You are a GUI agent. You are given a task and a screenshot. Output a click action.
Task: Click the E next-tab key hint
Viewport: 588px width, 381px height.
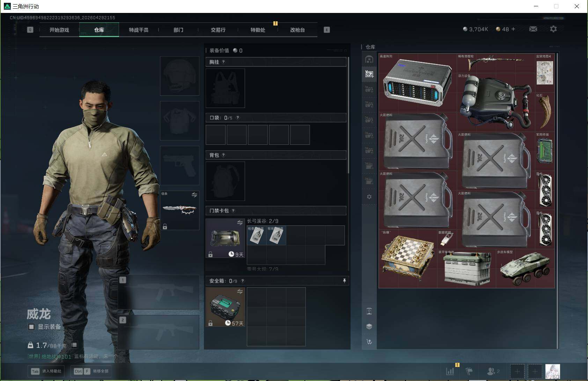(x=327, y=30)
